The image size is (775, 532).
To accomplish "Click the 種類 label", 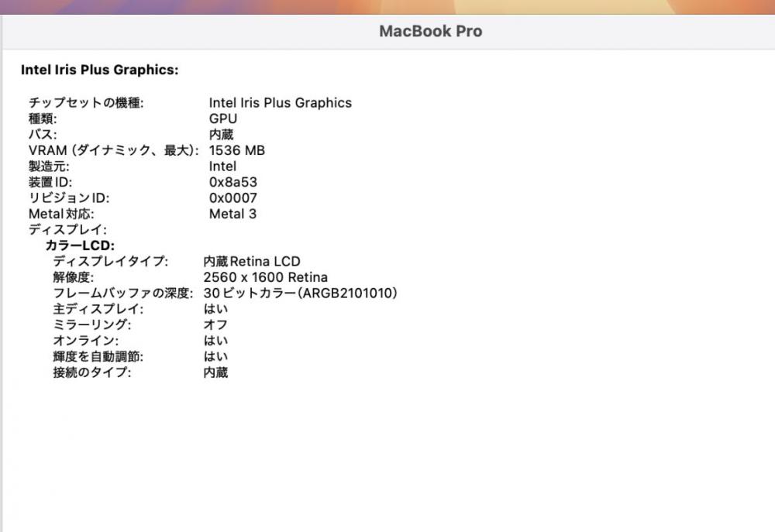I will (x=43, y=118).
